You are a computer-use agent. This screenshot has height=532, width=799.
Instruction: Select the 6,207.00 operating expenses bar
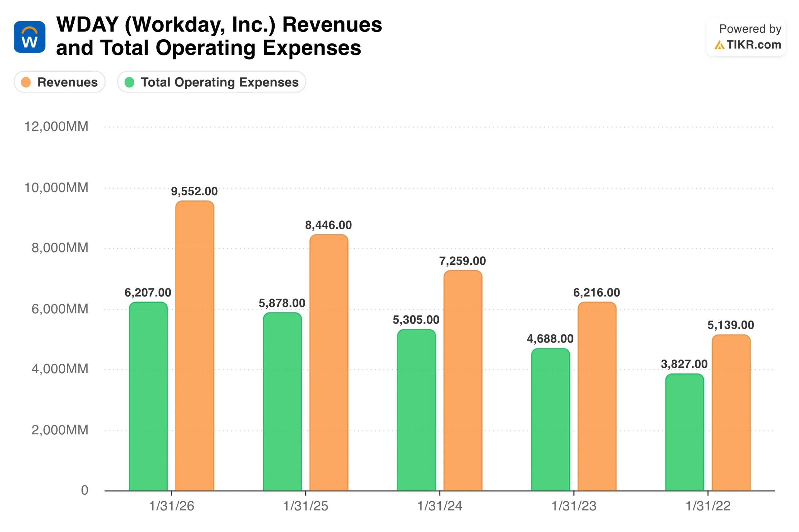148,396
